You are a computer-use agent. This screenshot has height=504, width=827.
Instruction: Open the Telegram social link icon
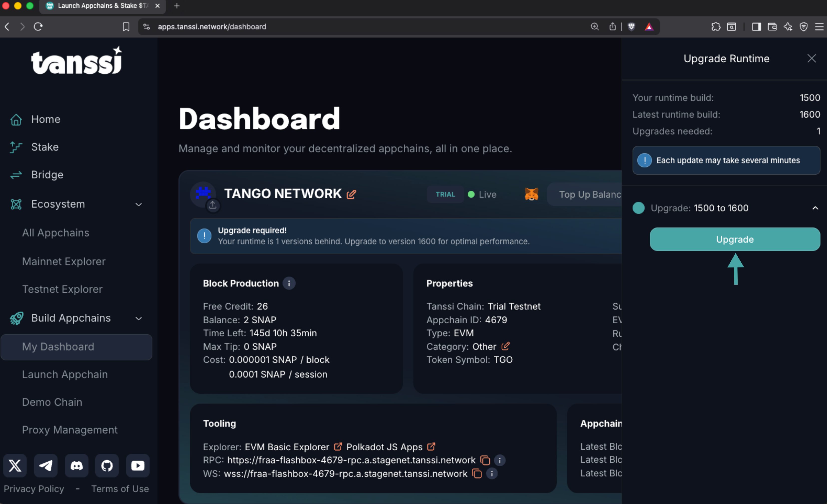pyautogui.click(x=46, y=465)
